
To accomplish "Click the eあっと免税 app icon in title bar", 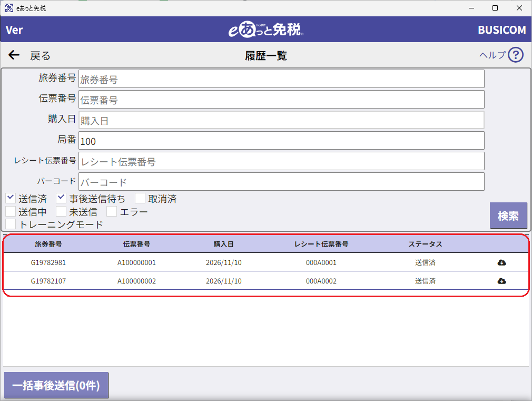I will (x=9, y=8).
